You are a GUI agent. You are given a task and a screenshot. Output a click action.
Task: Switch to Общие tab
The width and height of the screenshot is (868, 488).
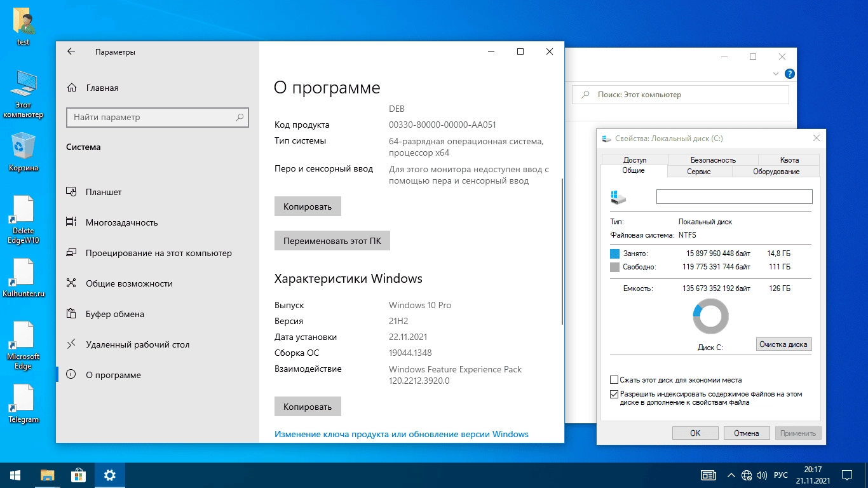(x=634, y=170)
